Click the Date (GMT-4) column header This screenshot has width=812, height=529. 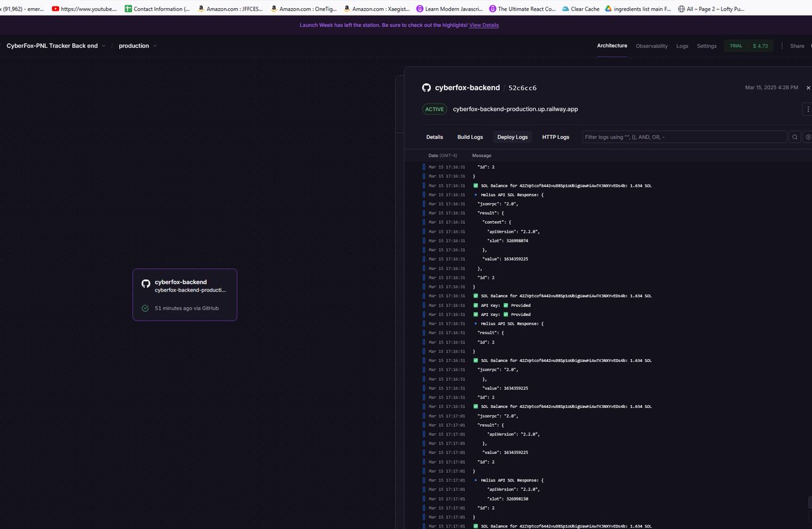[x=443, y=156]
